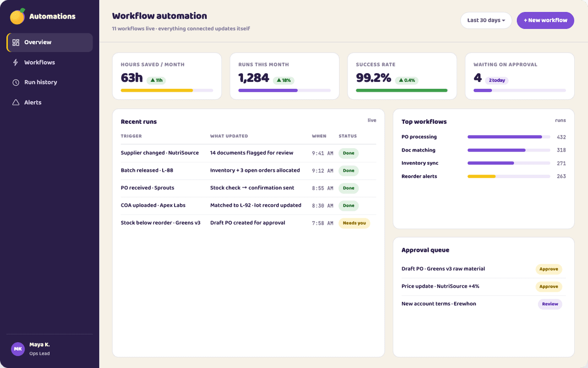
Task: Click the 99.2% success rate value
Action: [374, 78]
